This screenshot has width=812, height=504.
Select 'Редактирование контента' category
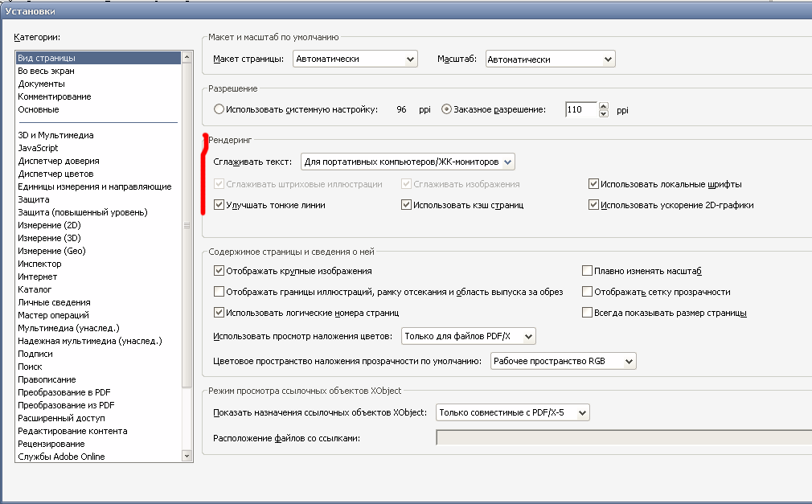tap(72, 431)
